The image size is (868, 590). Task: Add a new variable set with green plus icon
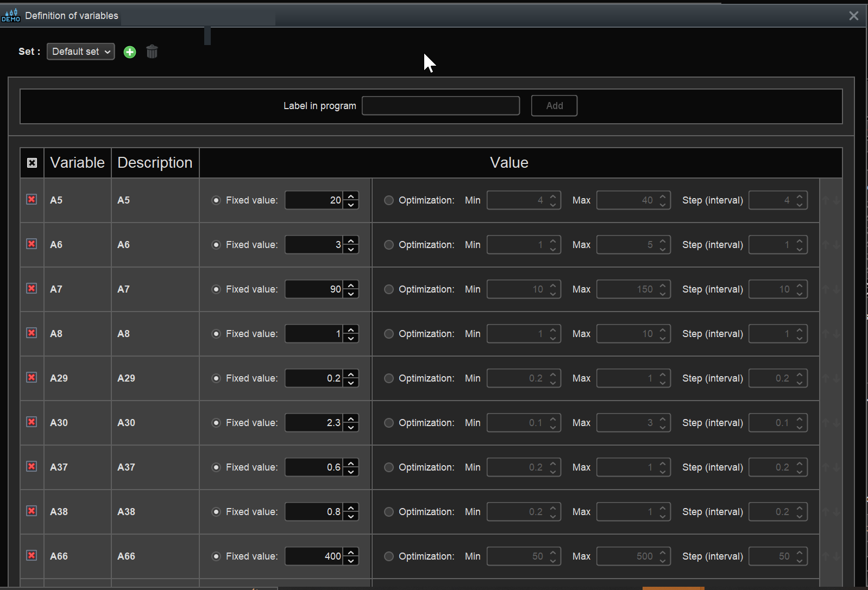click(x=130, y=52)
